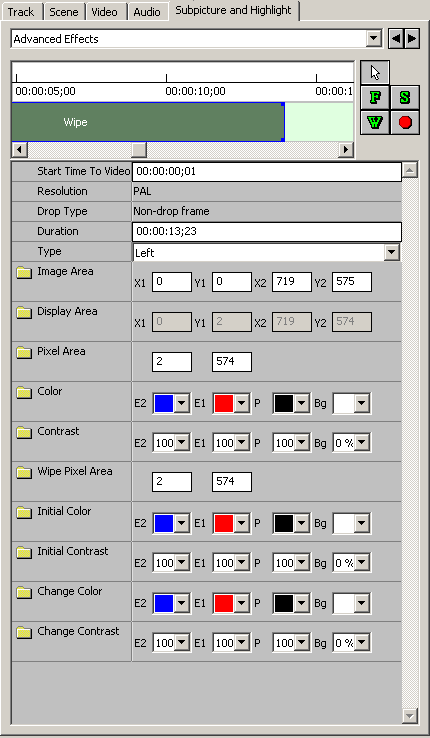This screenshot has height=738, width=430.
Task: Click the green S effect button
Action: pos(405,97)
